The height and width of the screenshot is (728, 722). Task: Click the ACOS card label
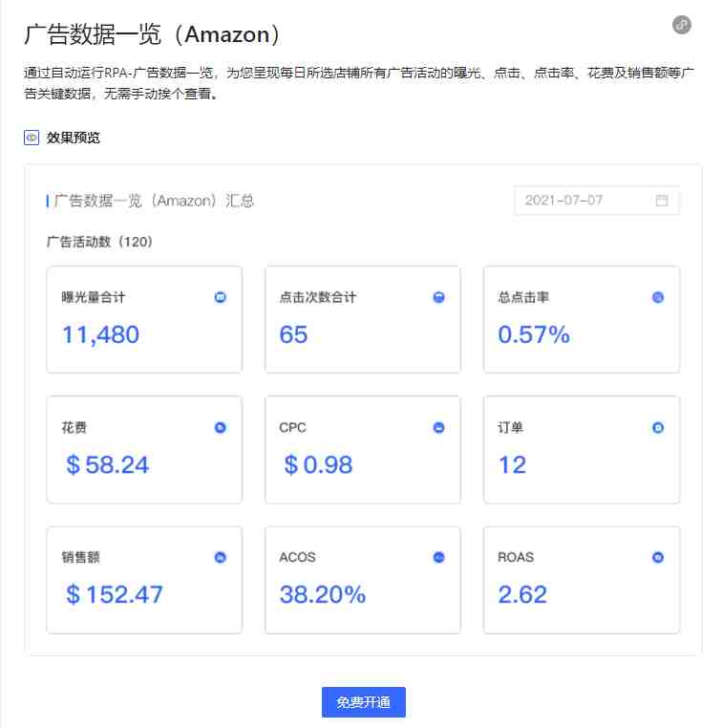297,557
